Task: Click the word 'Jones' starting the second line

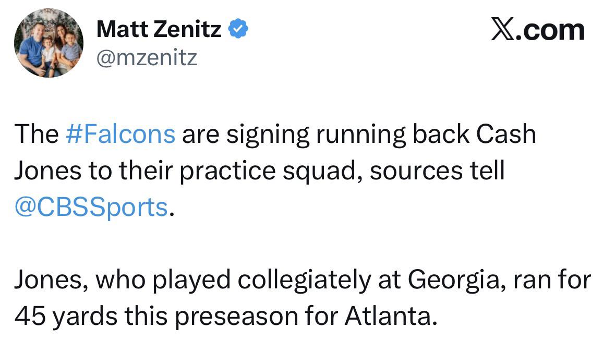Action: (x=48, y=170)
